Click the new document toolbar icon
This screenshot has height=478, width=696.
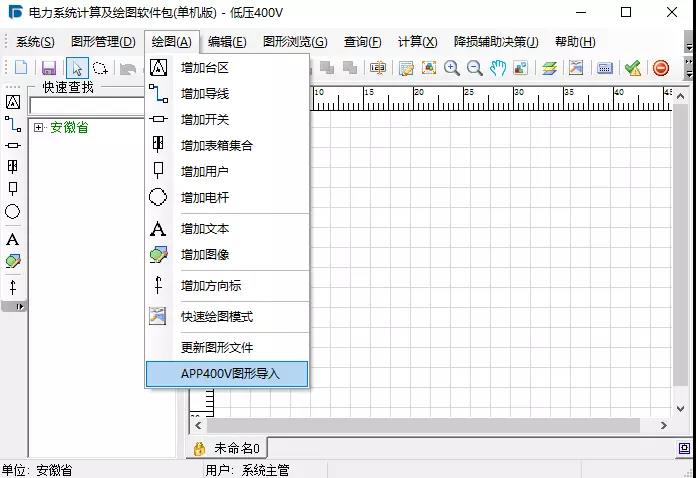tap(21, 68)
